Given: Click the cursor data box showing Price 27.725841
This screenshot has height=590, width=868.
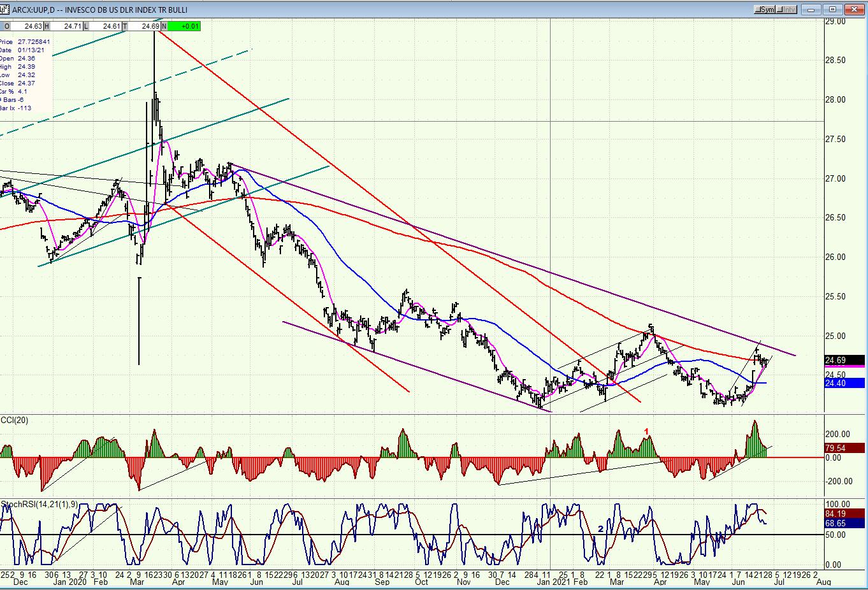Looking at the screenshot, I should [x=25, y=75].
